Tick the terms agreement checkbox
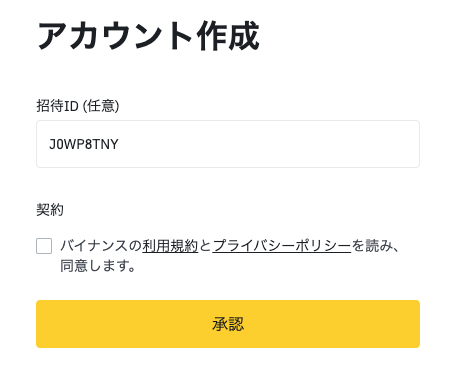The height and width of the screenshot is (375, 461). coord(44,246)
